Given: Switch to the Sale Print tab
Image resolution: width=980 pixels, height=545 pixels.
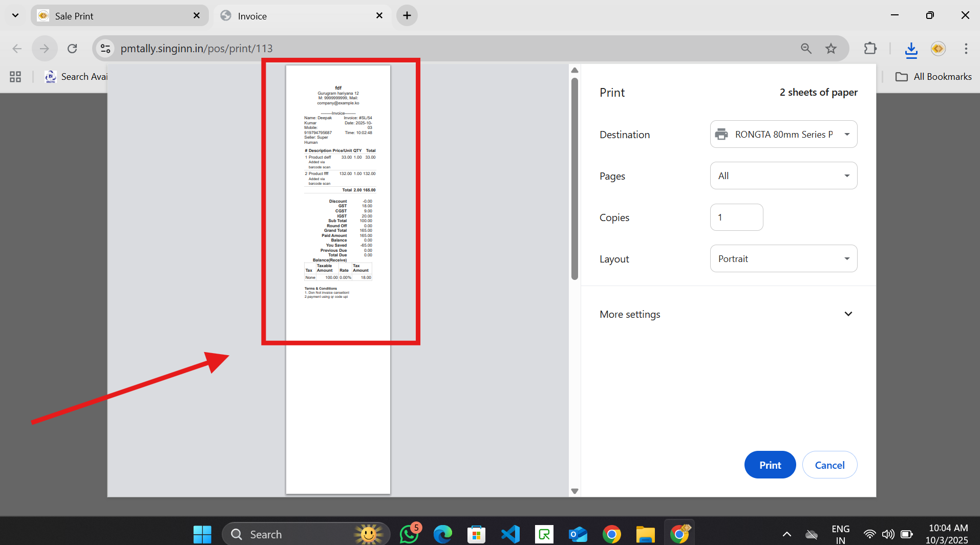Looking at the screenshot, I should pos(119,16).
